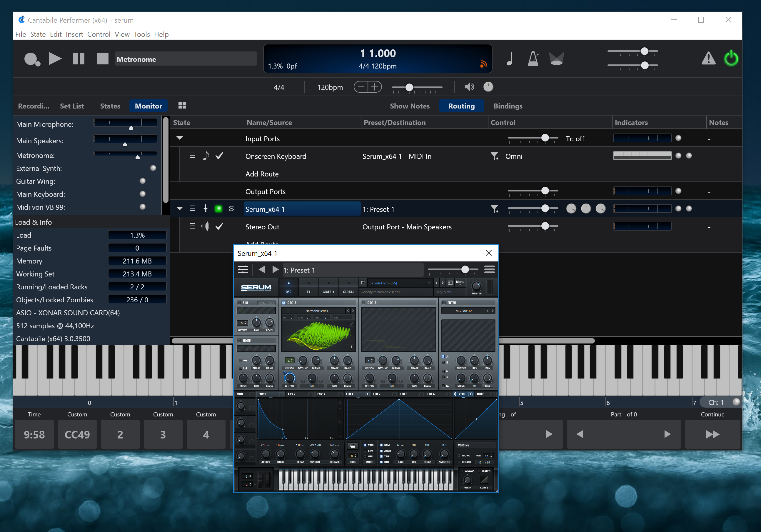Enable the OSC B checkbox

coord(364,303)
